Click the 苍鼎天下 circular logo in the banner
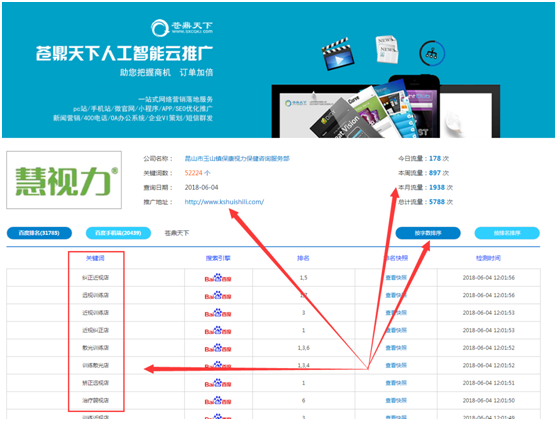The width and height of the screenshot is (557, 421). click(160, 28)
